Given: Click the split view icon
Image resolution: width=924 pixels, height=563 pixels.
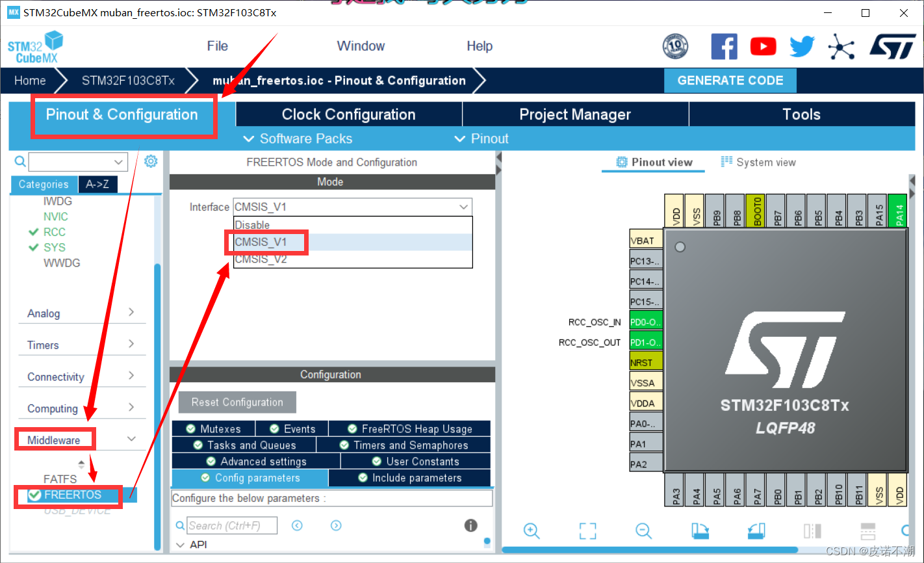Looking at the screenshot, I should click(x=812, y=531).
